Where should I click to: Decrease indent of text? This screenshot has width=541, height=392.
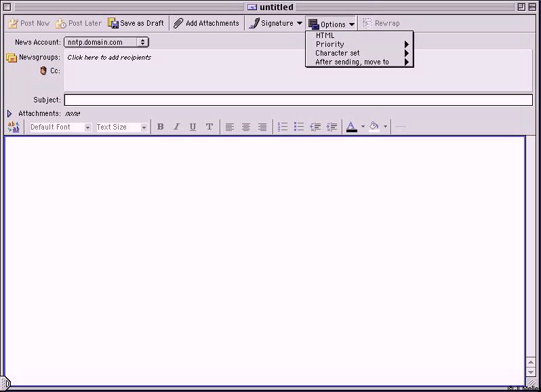tap(315, 127)
